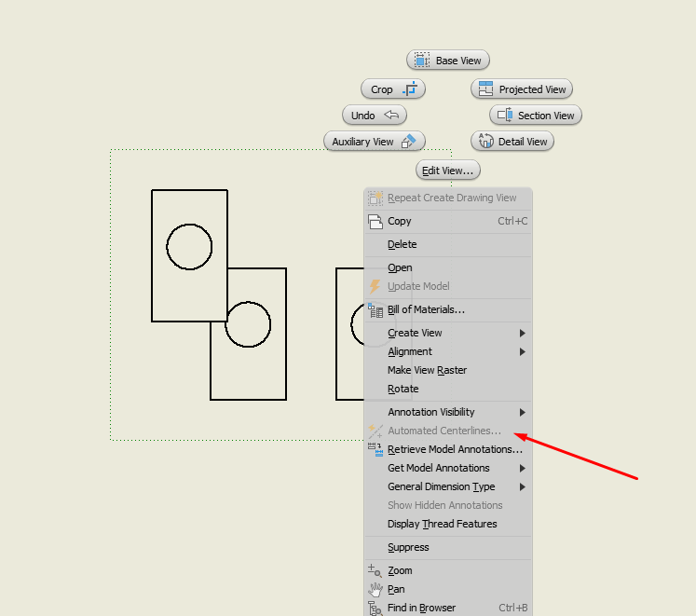Click the Update Model entry
696x616 pixels.
(x=448, y=286)
